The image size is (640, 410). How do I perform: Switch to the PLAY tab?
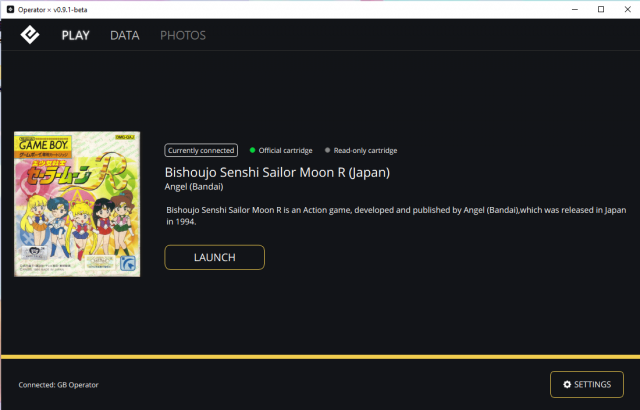(x=75, y=35)
